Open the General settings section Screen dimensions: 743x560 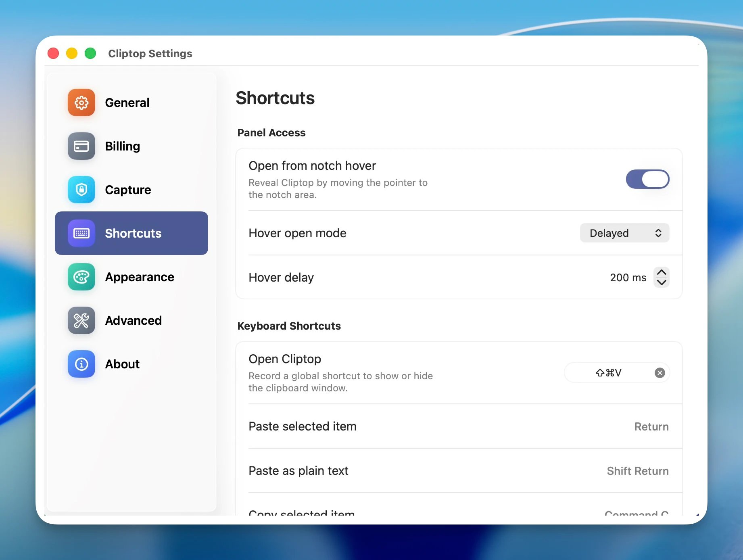coord(131,102)
